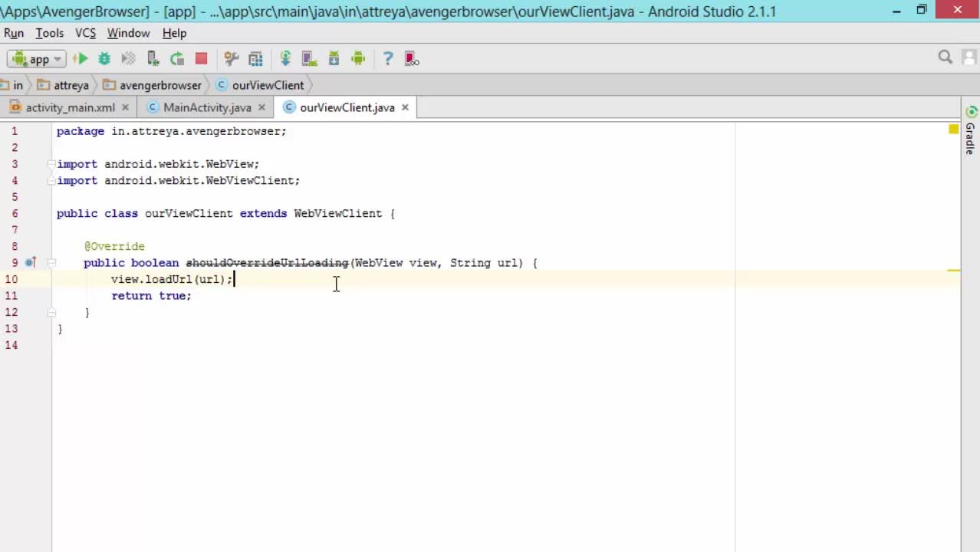Click 'return true;' on line 11

(151, 296)
